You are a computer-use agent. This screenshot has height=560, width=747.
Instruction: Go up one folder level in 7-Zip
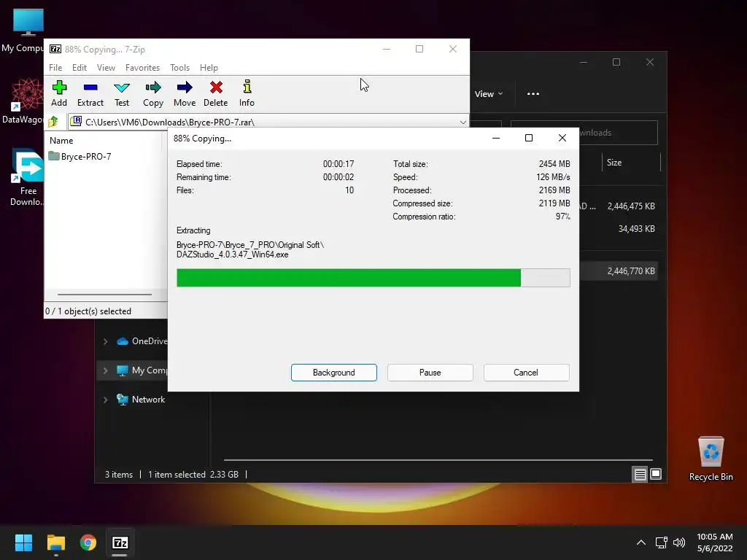coord(53,122)
